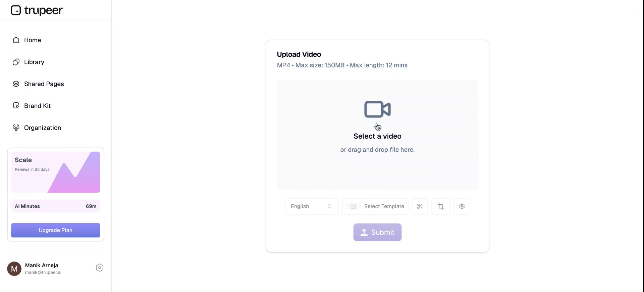The image size is (644, 292).
Task: Open video settings via gear icon
Action: (462, 206)
